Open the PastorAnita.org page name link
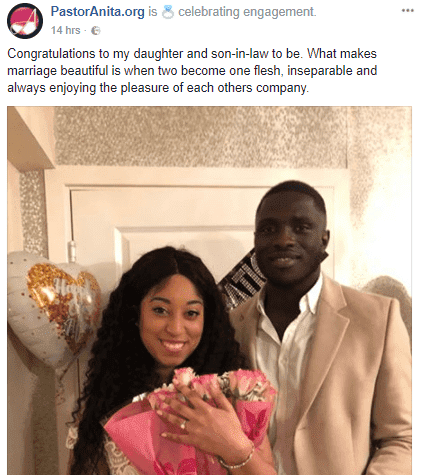The image size is (423, 475). [x=98, y=12]
